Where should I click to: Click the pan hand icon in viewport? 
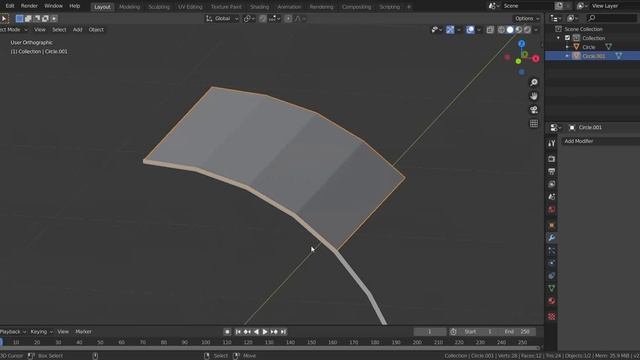pos(534,96)
